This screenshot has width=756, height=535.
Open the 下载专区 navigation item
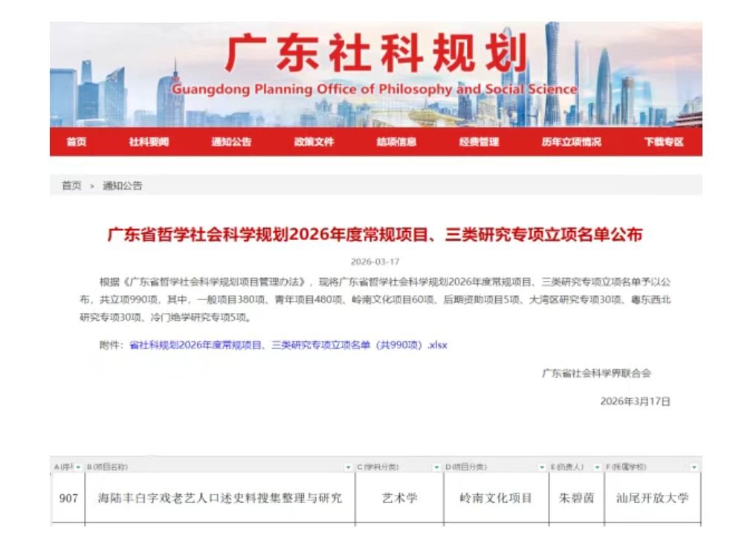(x=663, y=142)
